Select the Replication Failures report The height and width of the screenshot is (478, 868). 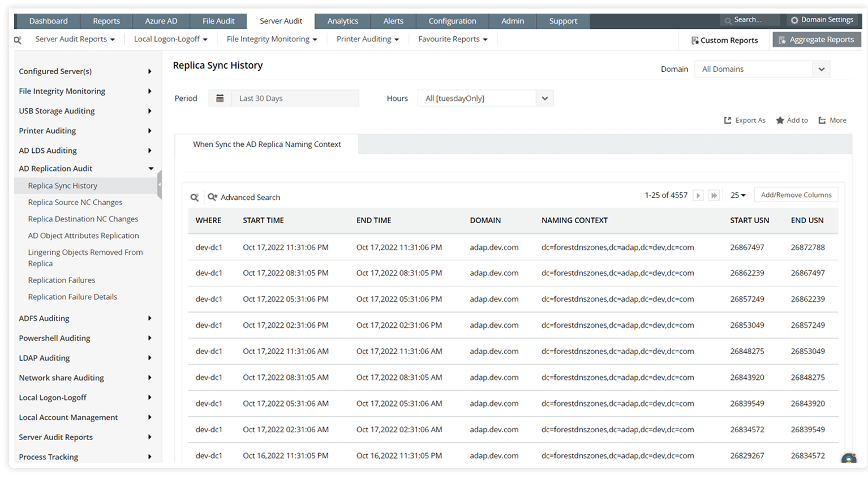(x=61, y=280)
